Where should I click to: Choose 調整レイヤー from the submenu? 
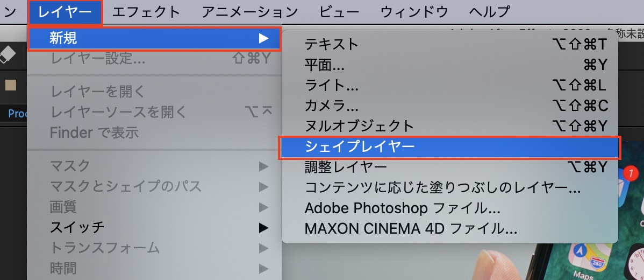[x=450, y=167]
